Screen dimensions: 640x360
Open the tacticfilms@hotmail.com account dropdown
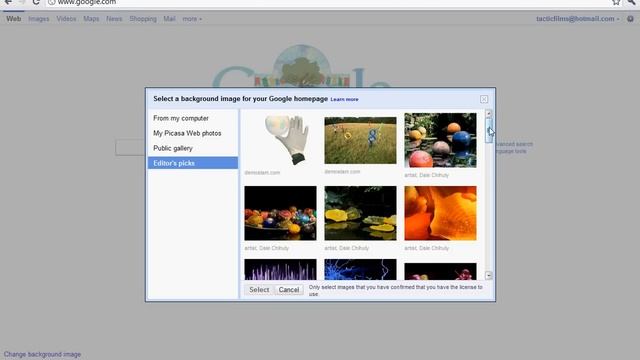[x=578, y=19]
